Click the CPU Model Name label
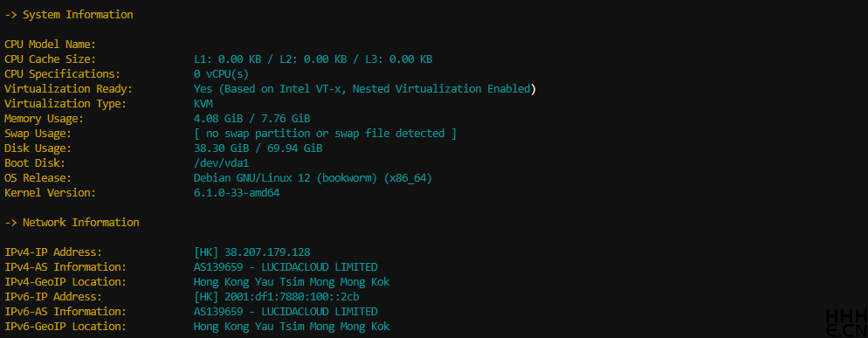Image resolution: width=868 pixels, height=338 pixels. [x=51, y=45]
